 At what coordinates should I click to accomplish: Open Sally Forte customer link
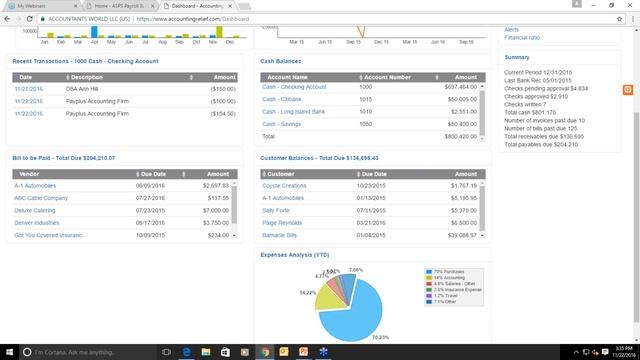276,211
